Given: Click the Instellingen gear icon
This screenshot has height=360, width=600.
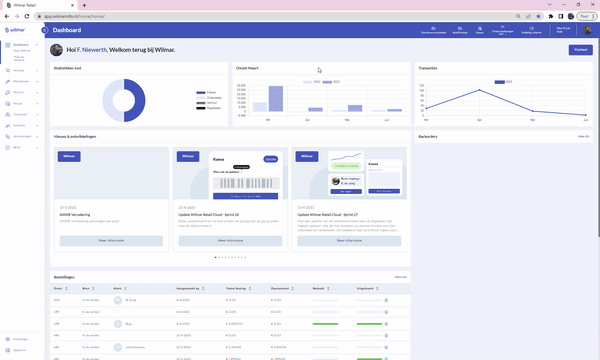Looking at the screenshot, I should click(x=8, y=339).
